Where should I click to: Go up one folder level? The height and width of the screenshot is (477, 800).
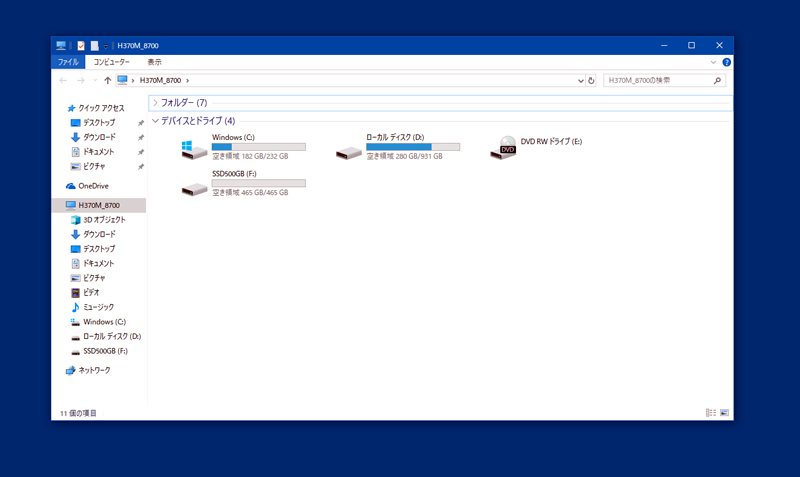[x=108, y=80]
